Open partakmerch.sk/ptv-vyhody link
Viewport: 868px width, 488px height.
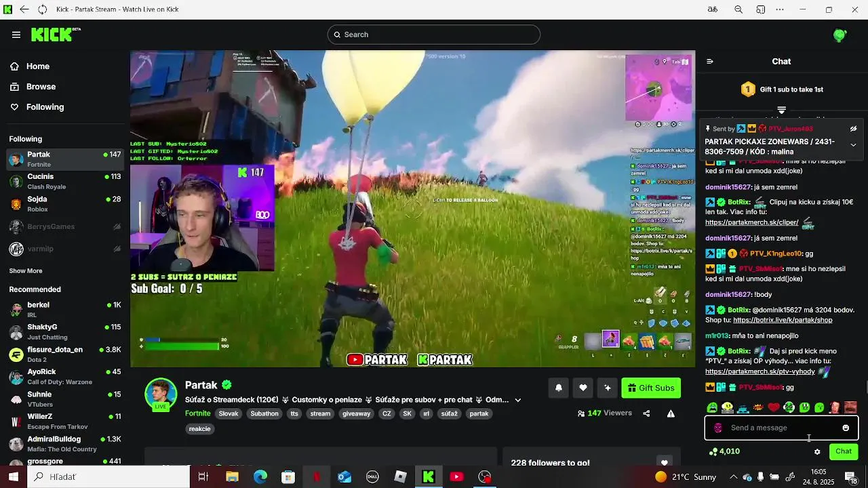click(760, 371)
